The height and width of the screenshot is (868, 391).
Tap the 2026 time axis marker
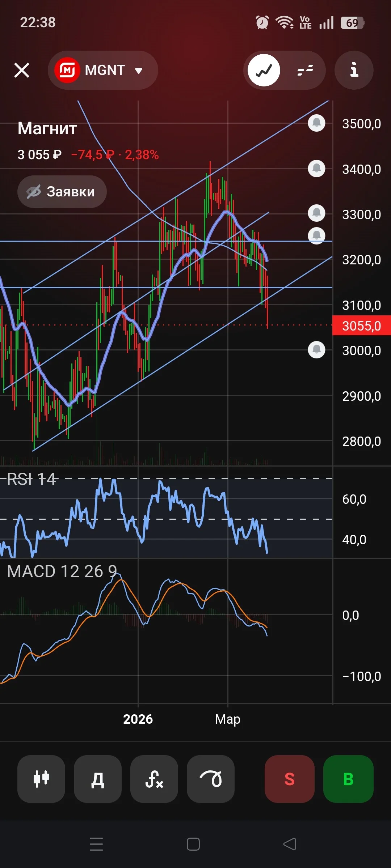(x=138, y=719)
